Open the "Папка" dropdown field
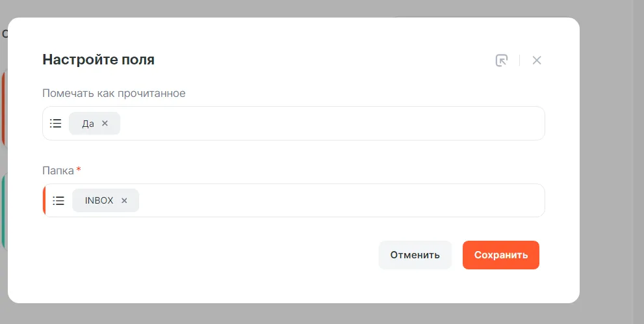Screen dimensions: 644x324 coord(338,200)
